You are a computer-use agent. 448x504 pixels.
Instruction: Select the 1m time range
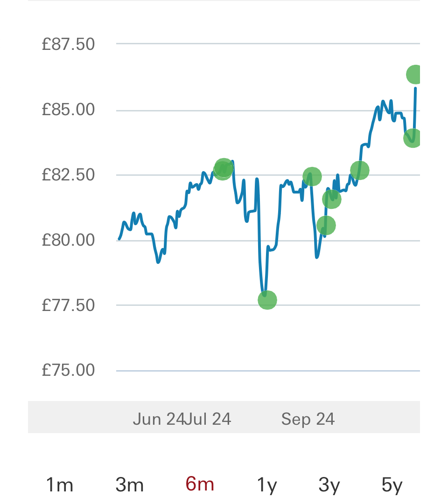point(59,485)
